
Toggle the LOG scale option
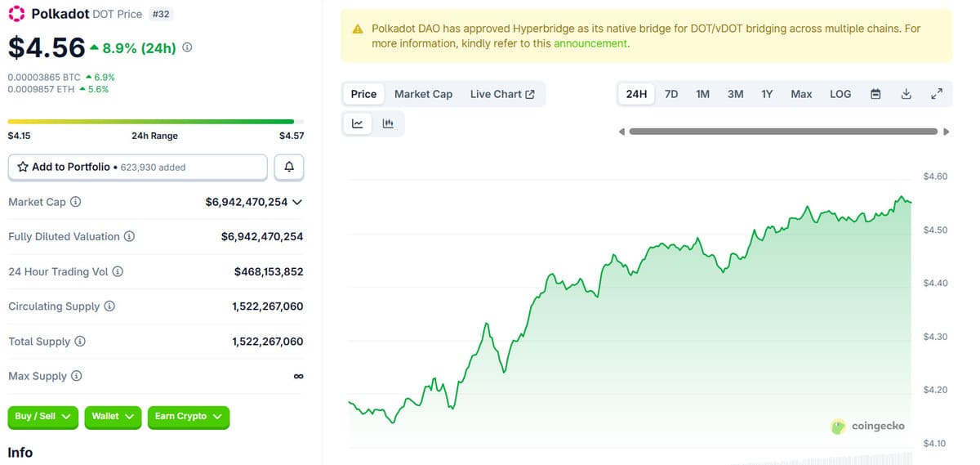point(840,94)
